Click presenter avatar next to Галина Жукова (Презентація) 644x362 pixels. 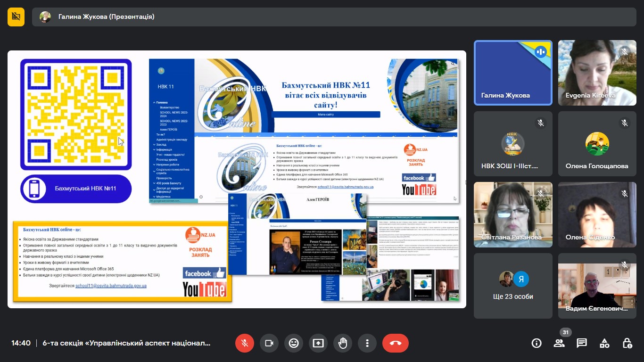(x=45, y=17)
